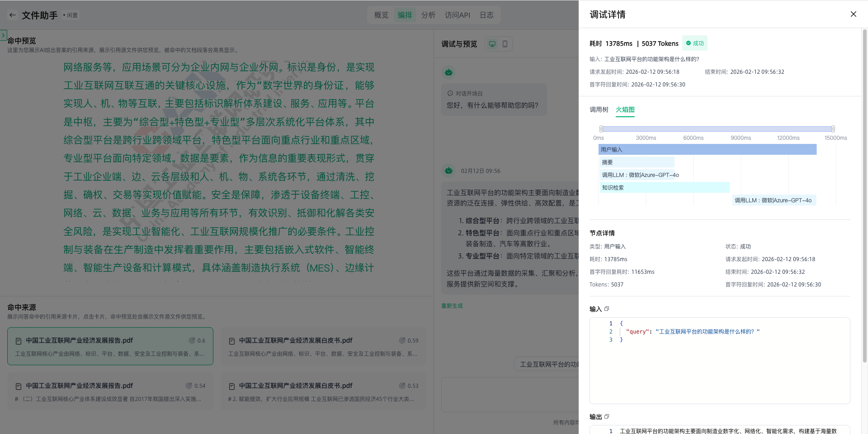
Task: Expand the collapsed left sidebar chevron
Action: coord(3,35)
